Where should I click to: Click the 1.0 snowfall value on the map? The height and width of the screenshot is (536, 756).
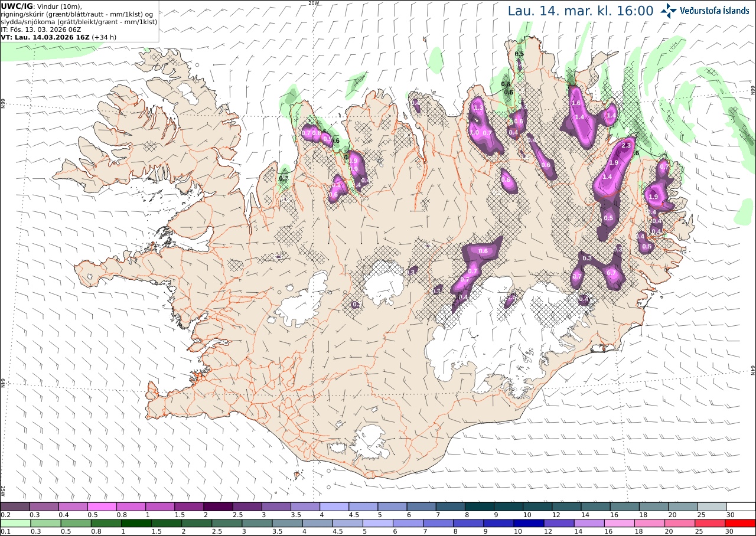point(474,133)
